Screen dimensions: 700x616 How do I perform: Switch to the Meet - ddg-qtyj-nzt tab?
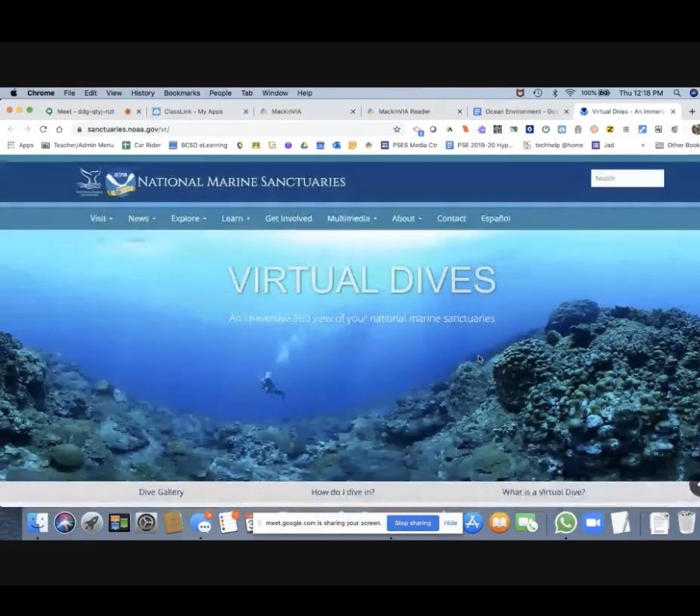[86, 111]
